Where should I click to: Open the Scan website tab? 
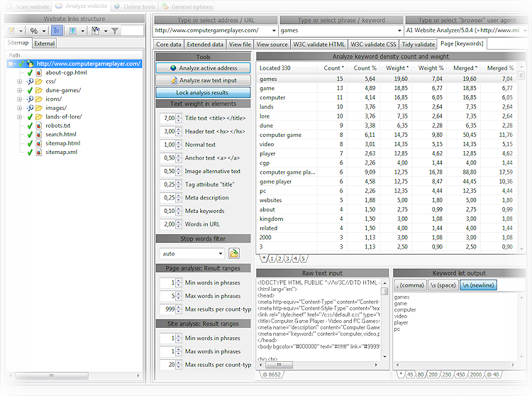[x=28, y=6]
